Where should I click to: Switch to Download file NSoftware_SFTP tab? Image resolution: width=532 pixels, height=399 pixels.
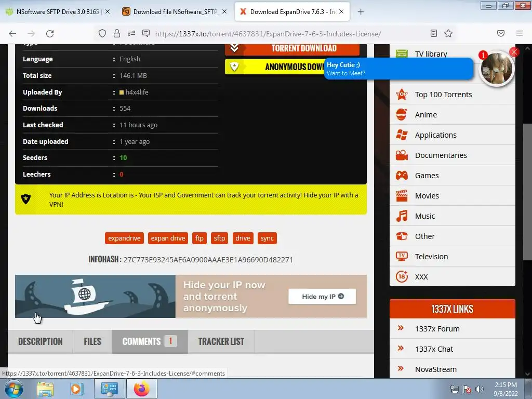175,12
